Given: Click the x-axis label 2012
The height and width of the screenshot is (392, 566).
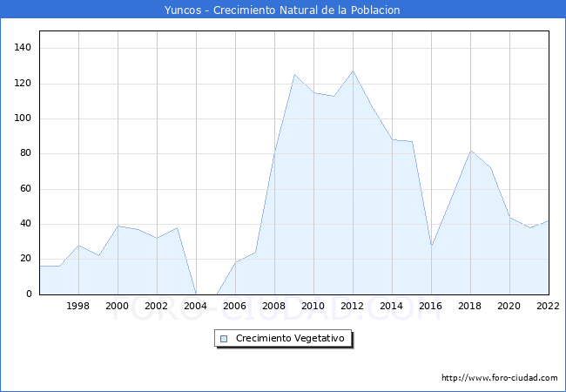Looking at the screenshot, I should [x=353, y=306].
